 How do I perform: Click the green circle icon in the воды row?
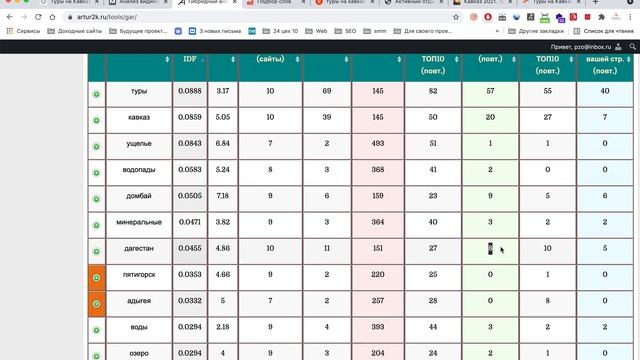point(96,330)
